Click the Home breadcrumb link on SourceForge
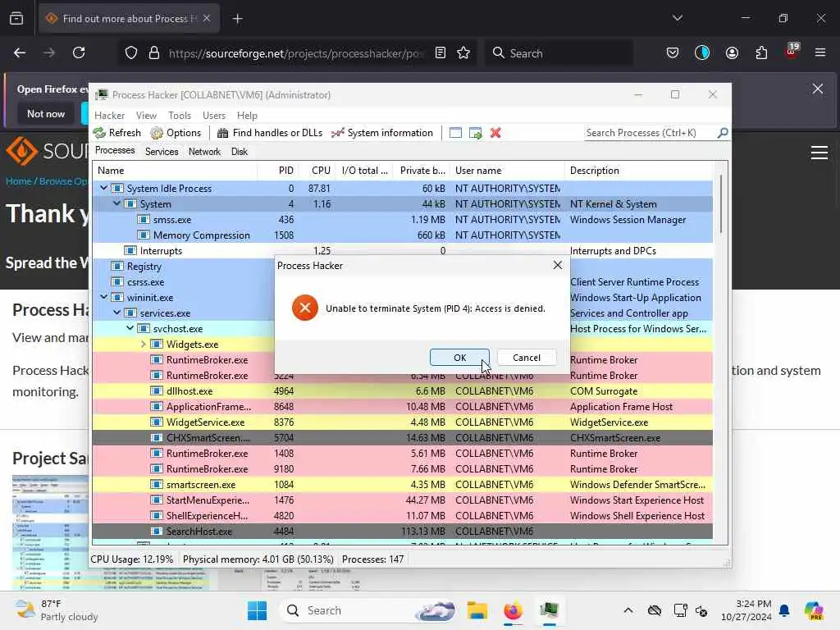Image resolution: width=840 pixels, height=630 pixels. click(x=18, y=181)
